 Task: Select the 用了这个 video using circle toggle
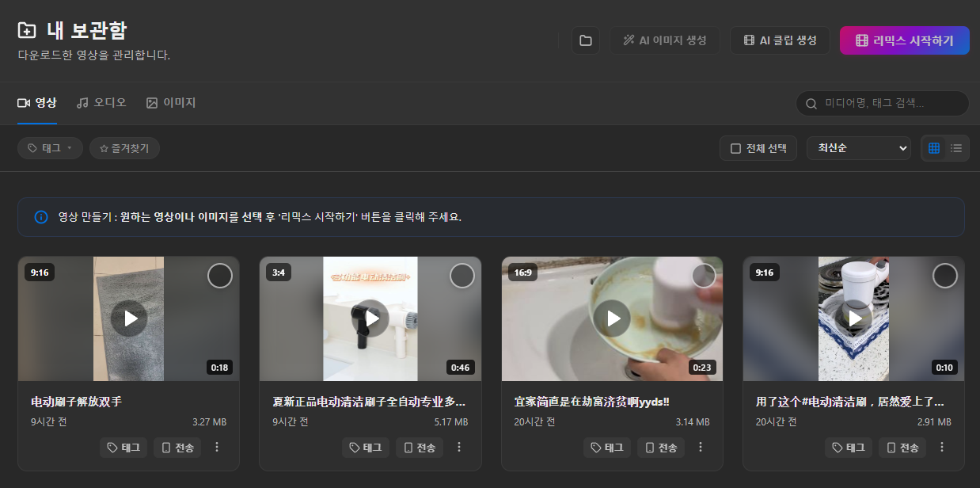pos(945,276)
